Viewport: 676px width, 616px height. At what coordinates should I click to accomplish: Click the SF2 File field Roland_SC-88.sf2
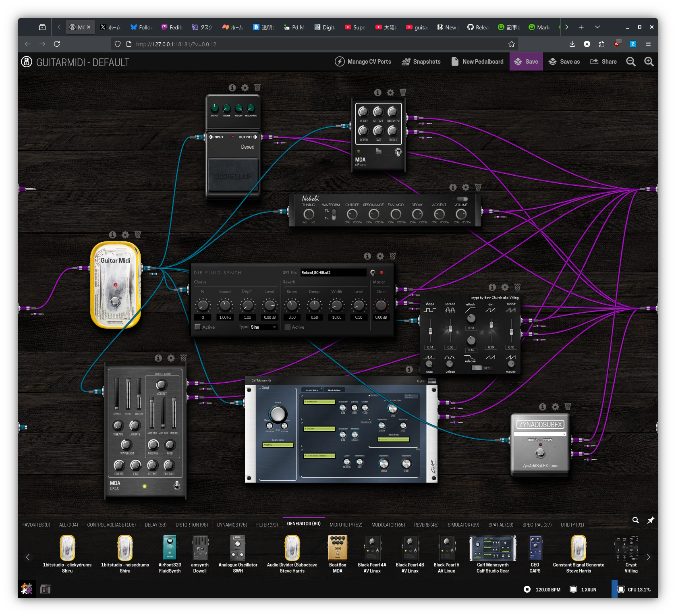click(334, 273)
